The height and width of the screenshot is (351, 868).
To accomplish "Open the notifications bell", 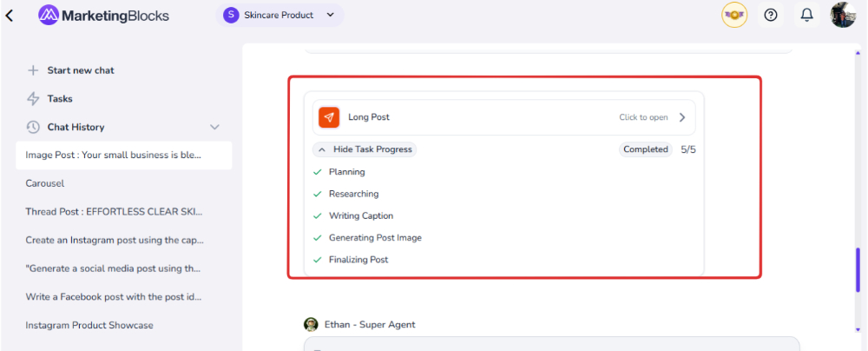I will (806, 15).
